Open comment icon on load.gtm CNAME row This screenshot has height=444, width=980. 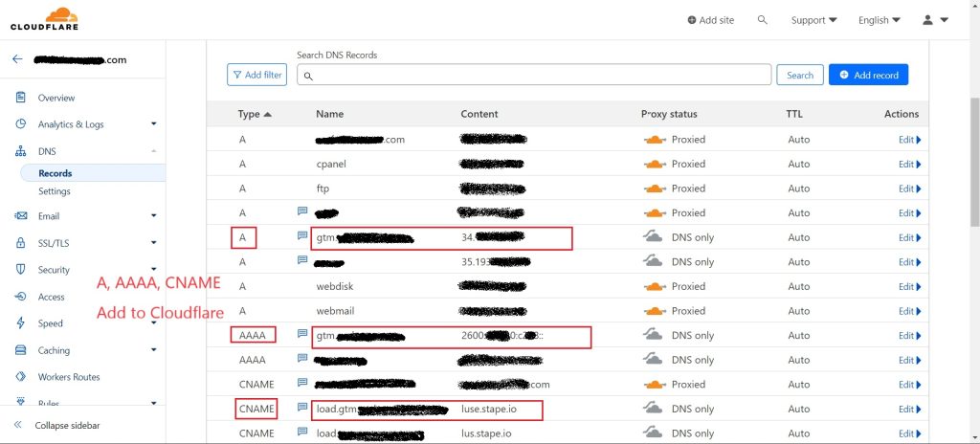pyautogui.click(x=302, y=407)
